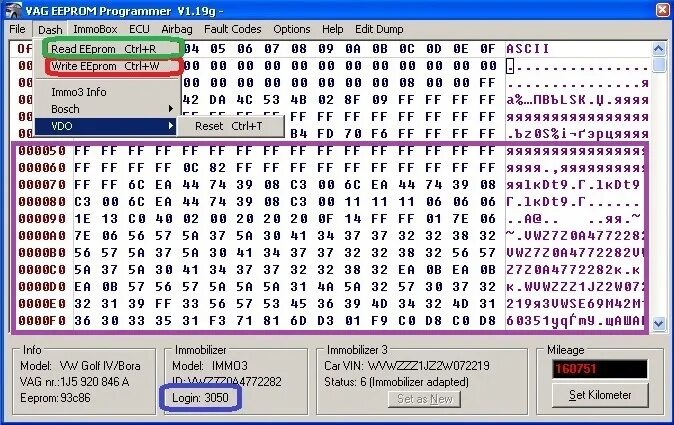Open the ECU menu

tap(139, 29)
